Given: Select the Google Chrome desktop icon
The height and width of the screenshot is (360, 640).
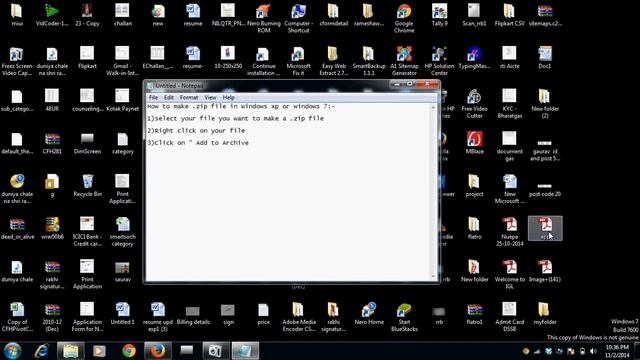Looking at the screenshot, I should (404, 18).
